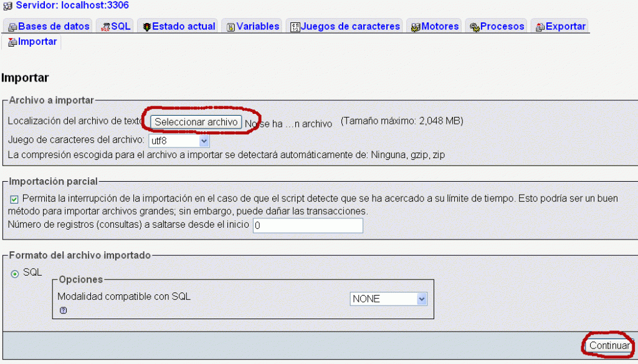Open the Juegos de caracteres icon
This screenshot has width=638, height=364.
pos(294,26)
